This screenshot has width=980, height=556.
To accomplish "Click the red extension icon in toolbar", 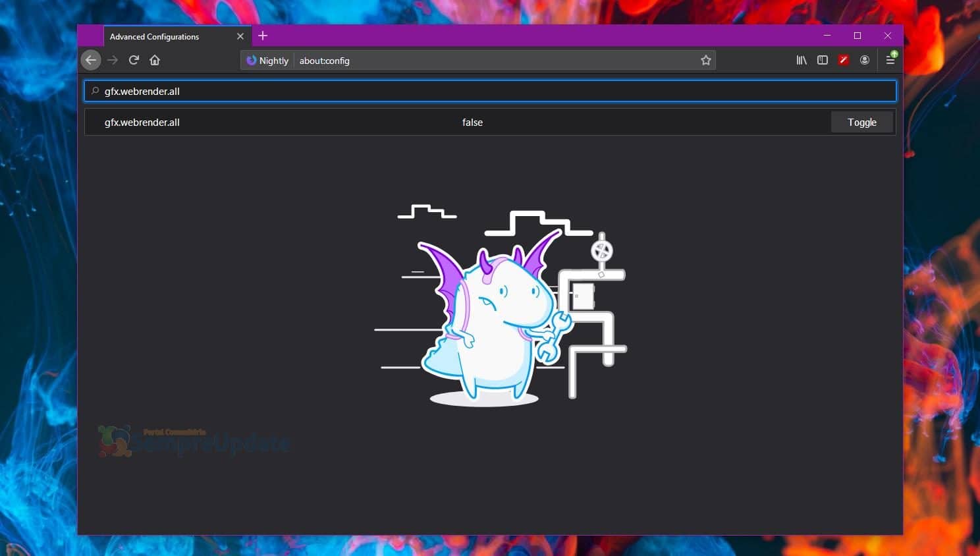I will click(x=844, y=60).
